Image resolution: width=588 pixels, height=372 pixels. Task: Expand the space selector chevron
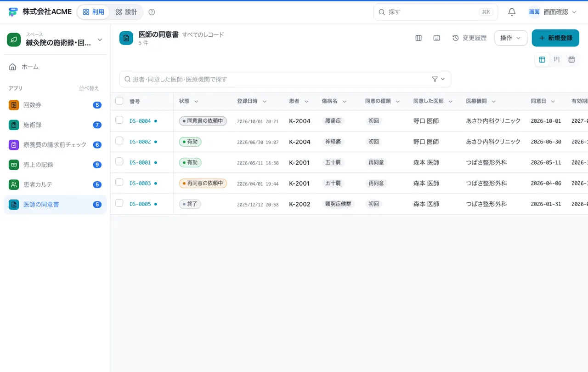(100, 40)
